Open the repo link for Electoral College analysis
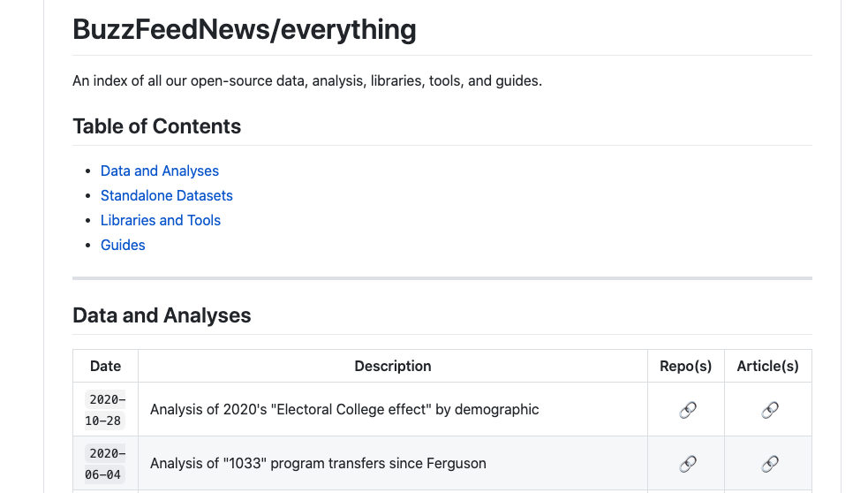Viewport: 868px width, 493px height. click(687, 410)
